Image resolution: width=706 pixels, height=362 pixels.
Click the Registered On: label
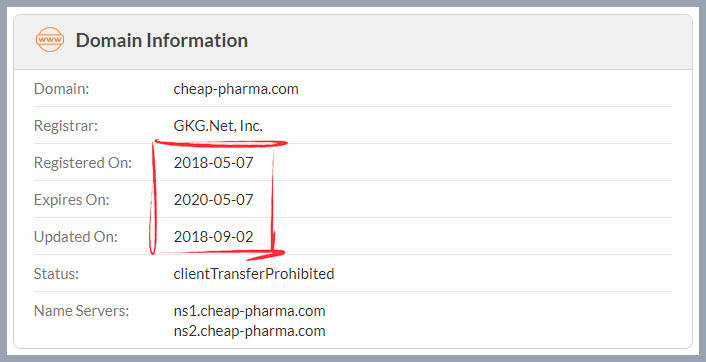coord(83,163)
